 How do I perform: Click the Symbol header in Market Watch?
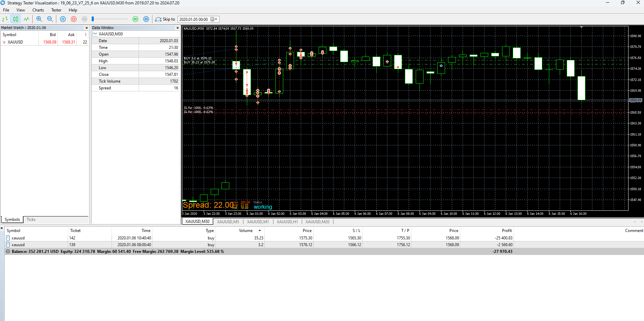pyautogui.click(x=9, y=35)
